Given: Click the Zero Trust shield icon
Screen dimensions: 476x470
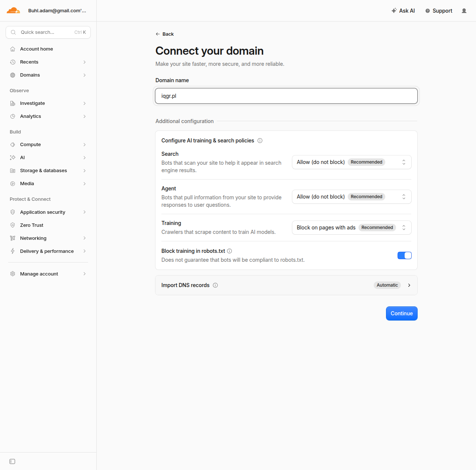Looking at the screenshot, I should 13,225.
